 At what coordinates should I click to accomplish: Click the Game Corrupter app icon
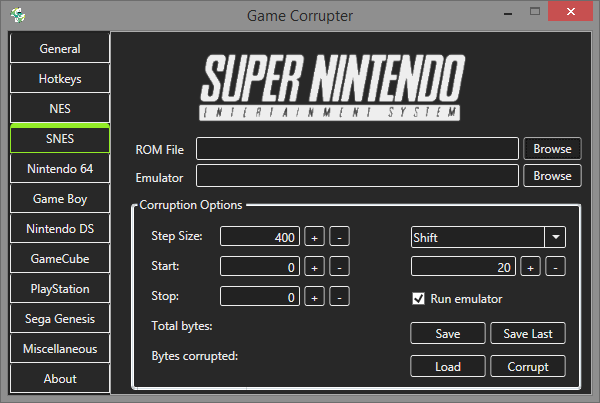coord(18,15)
